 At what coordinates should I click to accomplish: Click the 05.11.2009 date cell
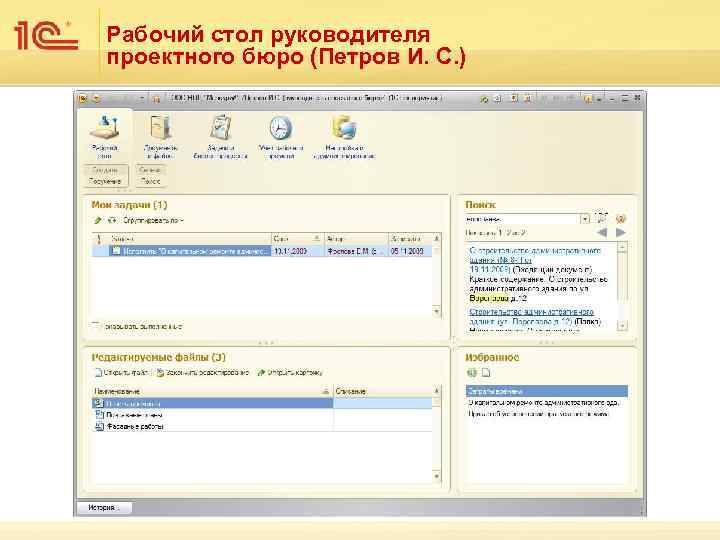(410, 251)
